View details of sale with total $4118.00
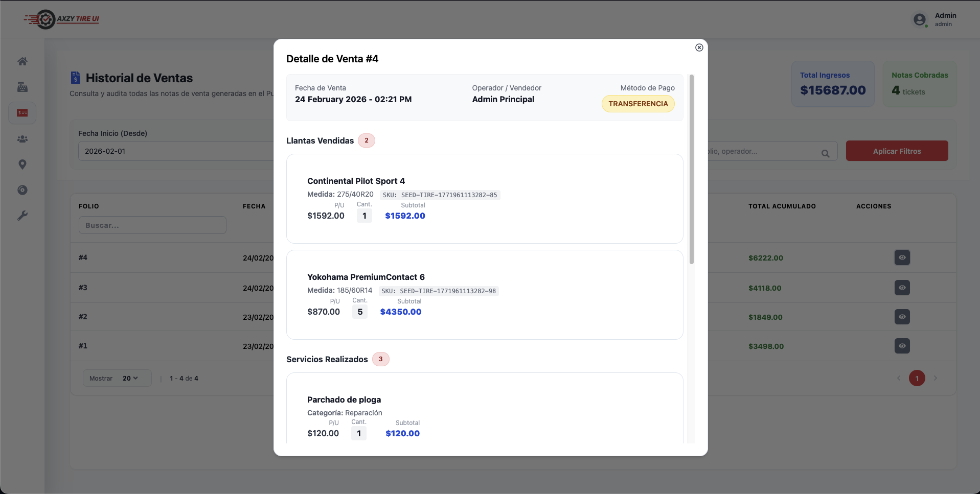Viewport: 980px width, 494px height. pos(902,288)
